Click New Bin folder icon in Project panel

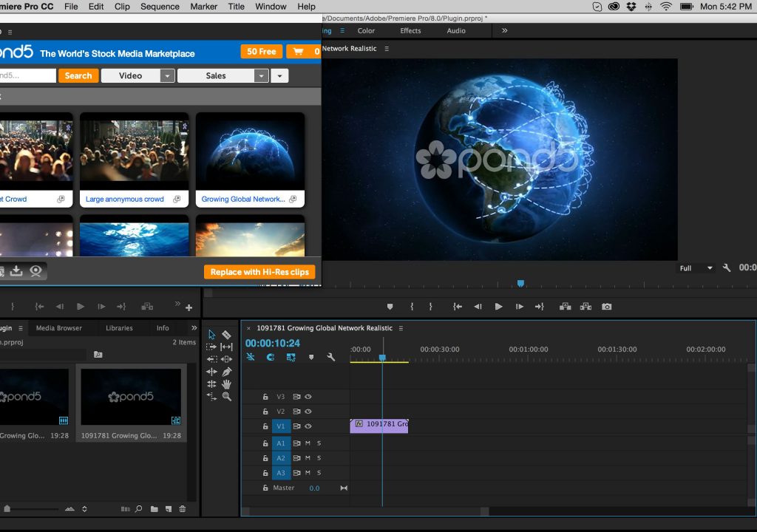tap(154, 509)
